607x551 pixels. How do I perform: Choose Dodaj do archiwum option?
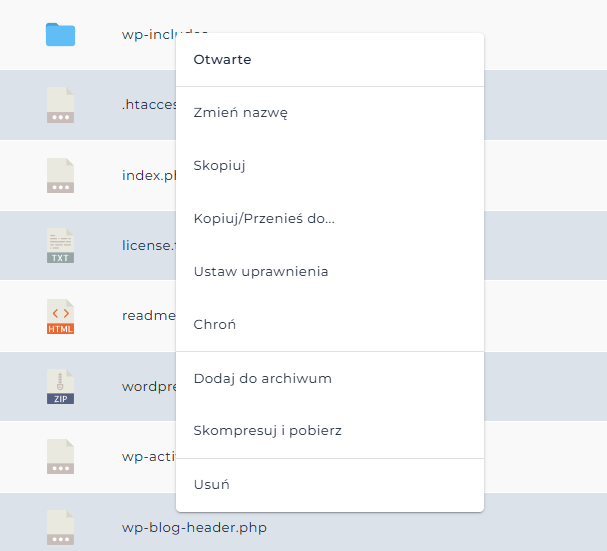(x=262, y=379)
